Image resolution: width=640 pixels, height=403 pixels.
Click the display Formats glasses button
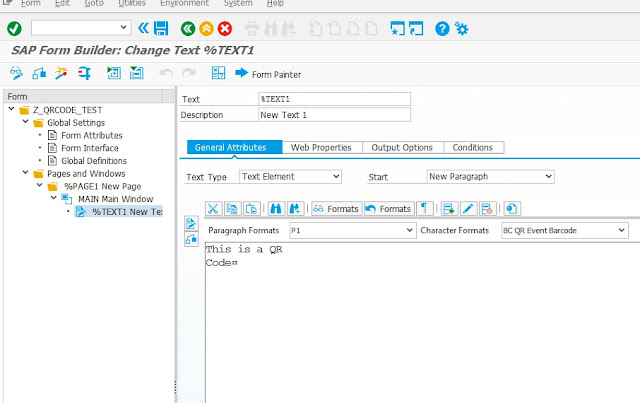(x=336, y=209)
